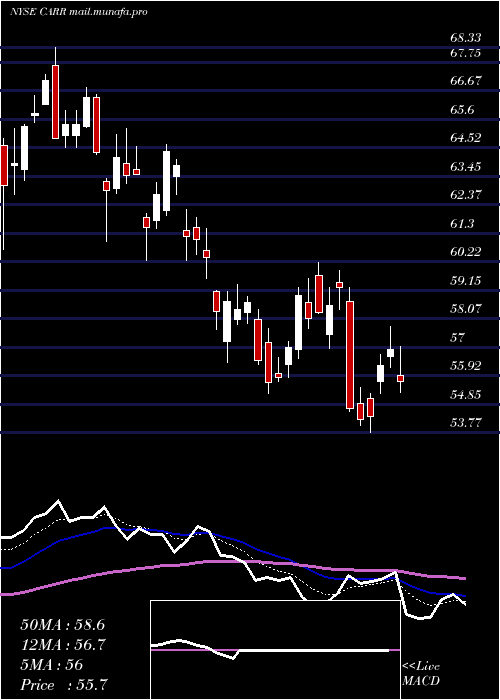Screen dimensions: 500x700
Task: Click the 58.07 price axis label
Action: click(466, 308)
